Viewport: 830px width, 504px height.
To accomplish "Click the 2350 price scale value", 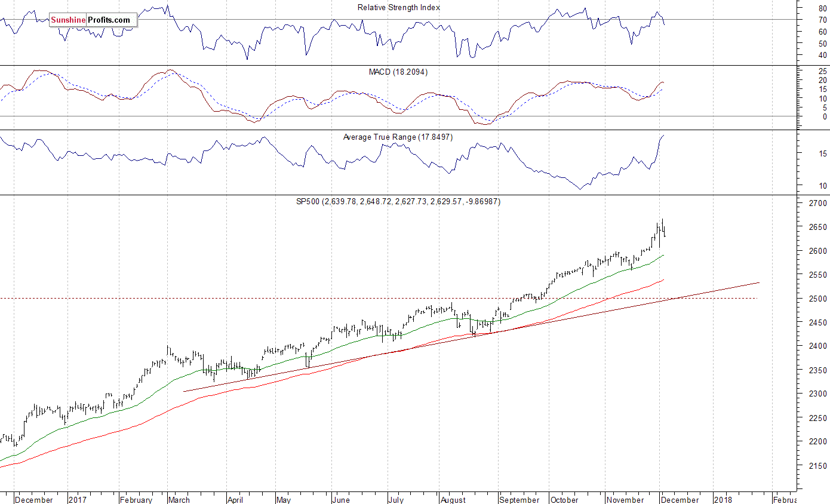I will [x=819, y=370].
